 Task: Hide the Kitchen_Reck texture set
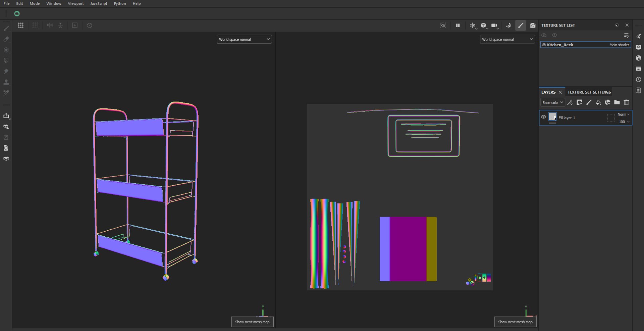click(544, 45)
